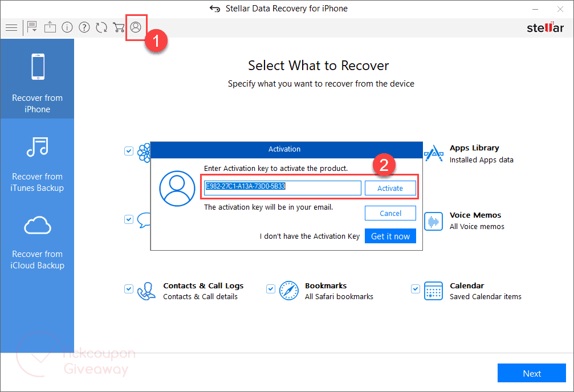
Task: Cancel the Activation dialog
Action: pos(390,213)
